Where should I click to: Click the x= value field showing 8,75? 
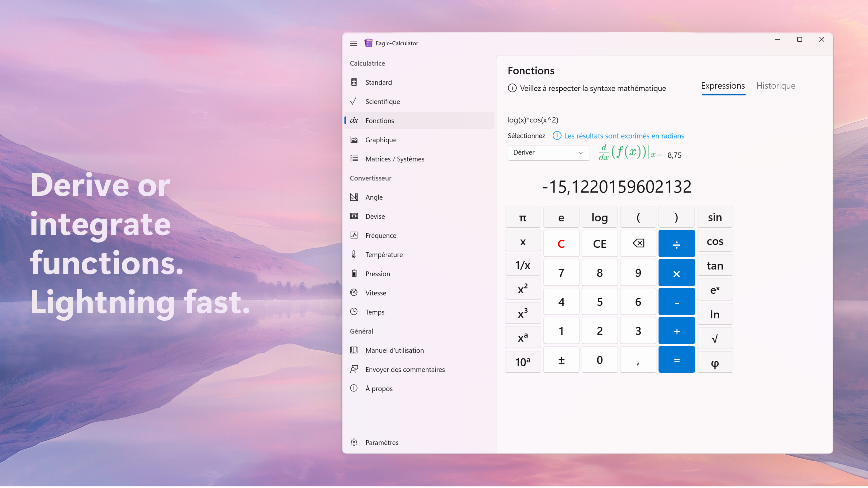pos(674,155)
